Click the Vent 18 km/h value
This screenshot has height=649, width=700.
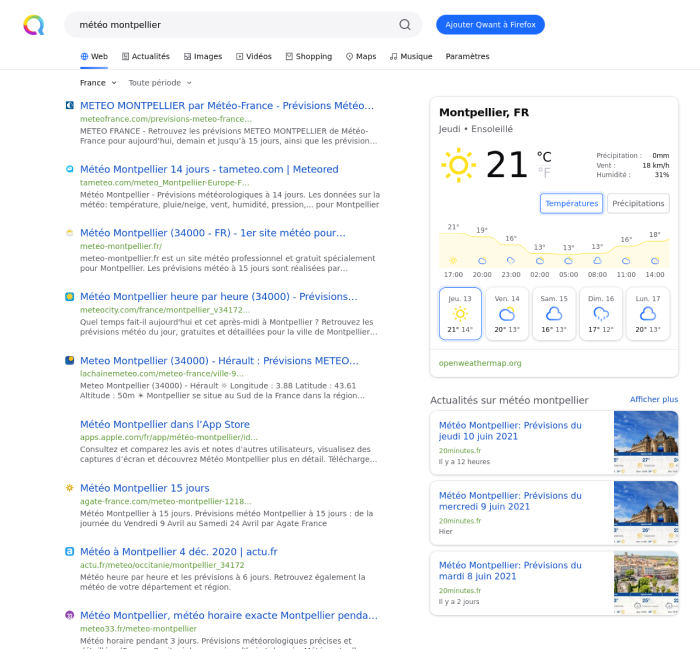(x=656, y=165)
